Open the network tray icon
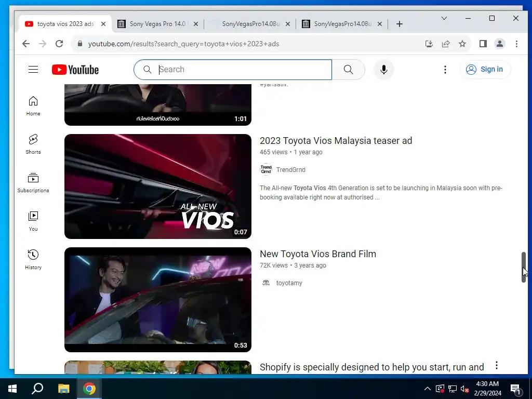This screenshot has width=532, height=399. [453, 389]
